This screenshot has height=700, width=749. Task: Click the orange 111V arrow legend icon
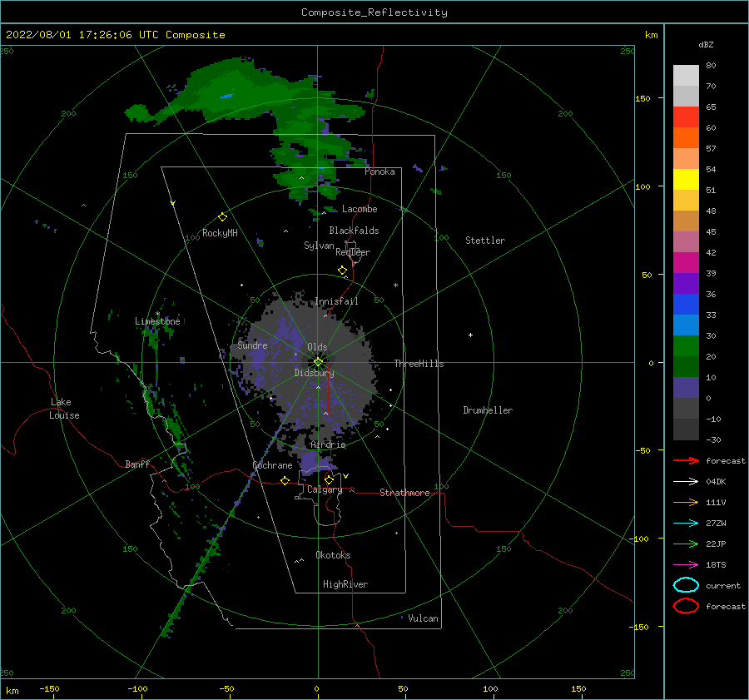coord(686,502)
